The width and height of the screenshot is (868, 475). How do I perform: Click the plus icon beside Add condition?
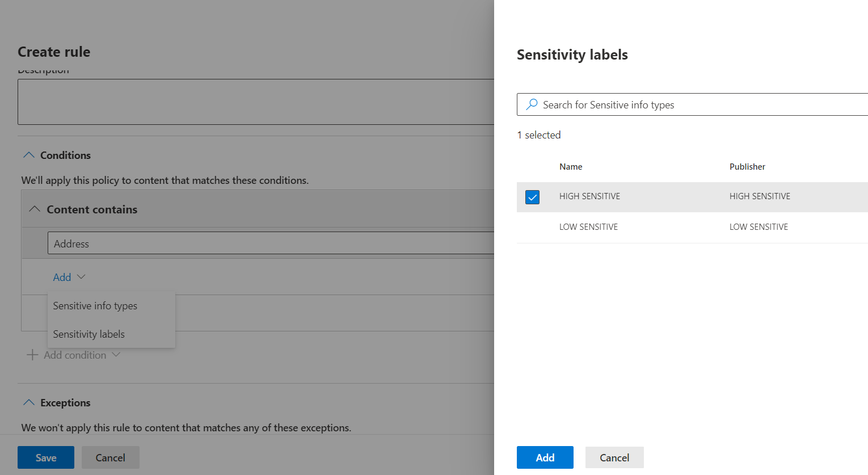click(32, 355)
